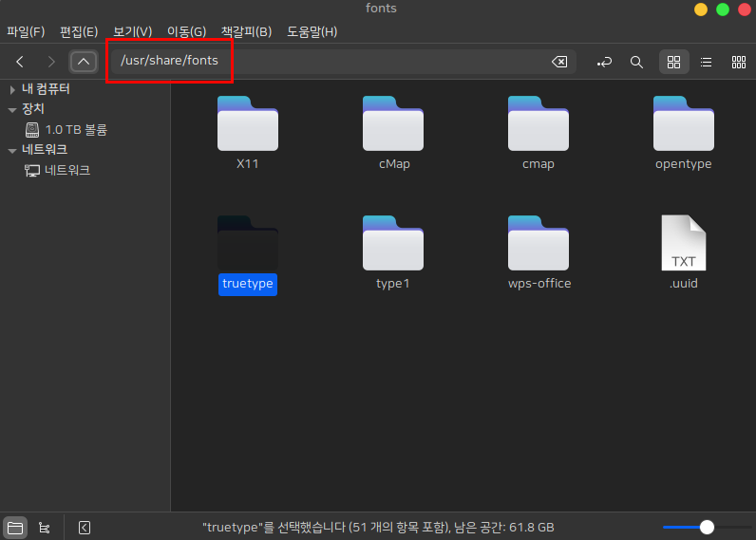Switch to icon grid view
756x540 pixels.
point(673,62)
